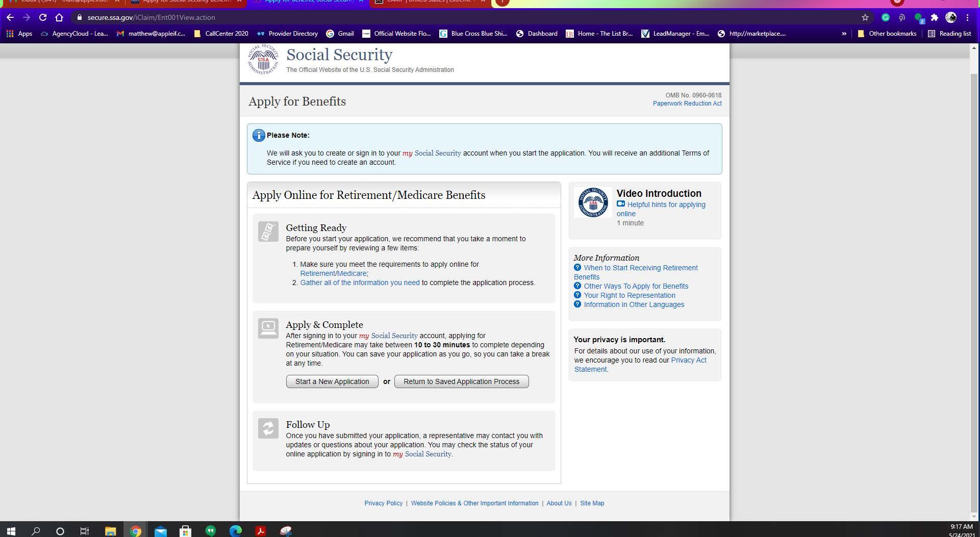Click the Getting Ready checklist icon

pos(268,232)
